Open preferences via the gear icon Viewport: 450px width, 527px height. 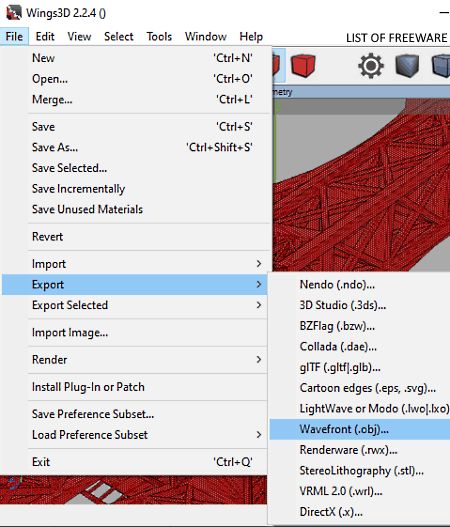point(371,65)
